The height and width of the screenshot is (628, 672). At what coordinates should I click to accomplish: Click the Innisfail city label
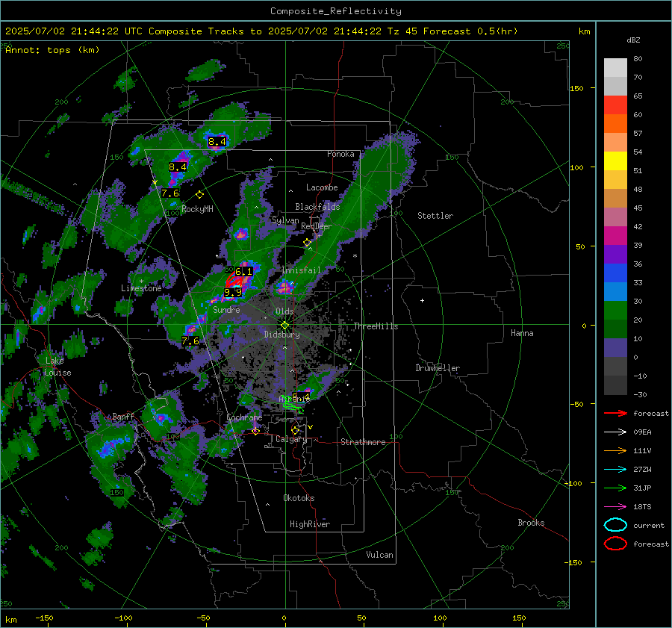[301, 270]
